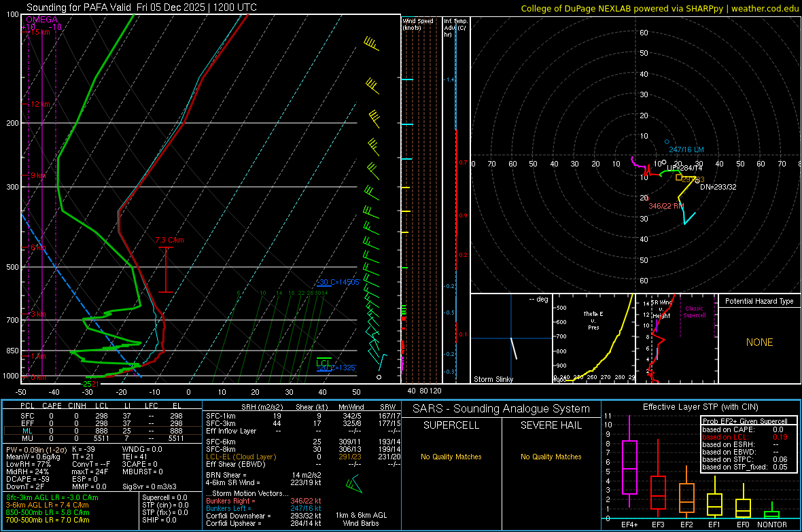Click the red 7.3 C/km lapse rate bracket
Screen dimensions: 802x532
coord(166,270)
